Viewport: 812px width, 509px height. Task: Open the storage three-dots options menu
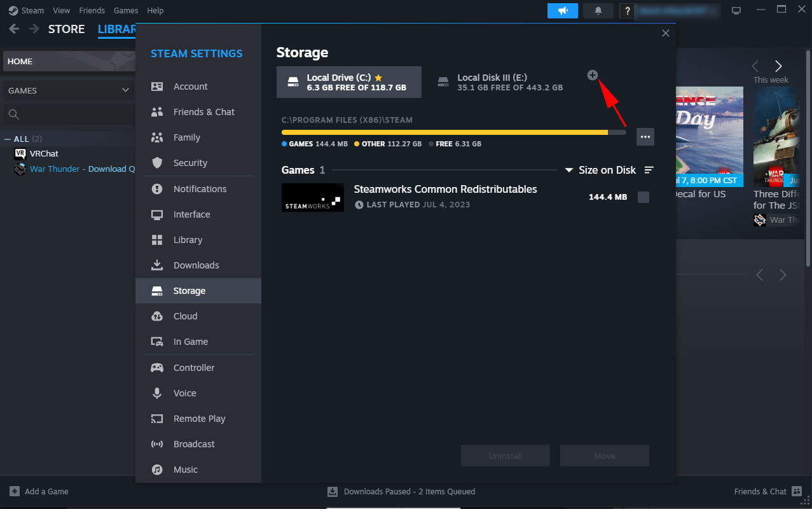point(645,137)
